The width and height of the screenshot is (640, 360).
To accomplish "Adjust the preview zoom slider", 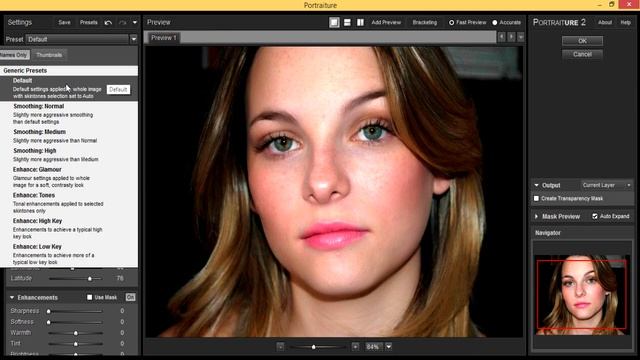I will click(x=313, y=347).
